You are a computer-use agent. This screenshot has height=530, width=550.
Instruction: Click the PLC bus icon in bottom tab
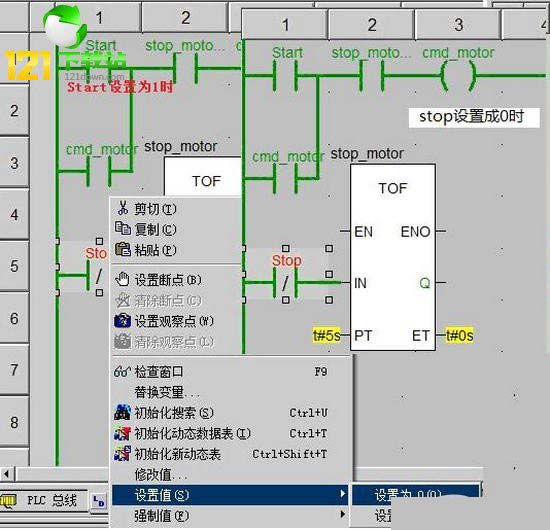pyautogui.click(x=8, y=501)
